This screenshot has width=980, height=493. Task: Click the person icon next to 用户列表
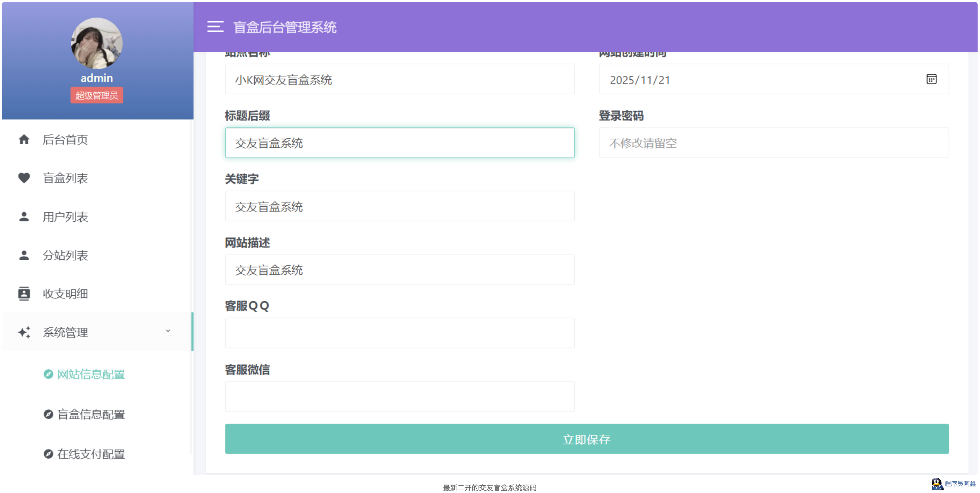pyautogui.click(x=24, y=217)
